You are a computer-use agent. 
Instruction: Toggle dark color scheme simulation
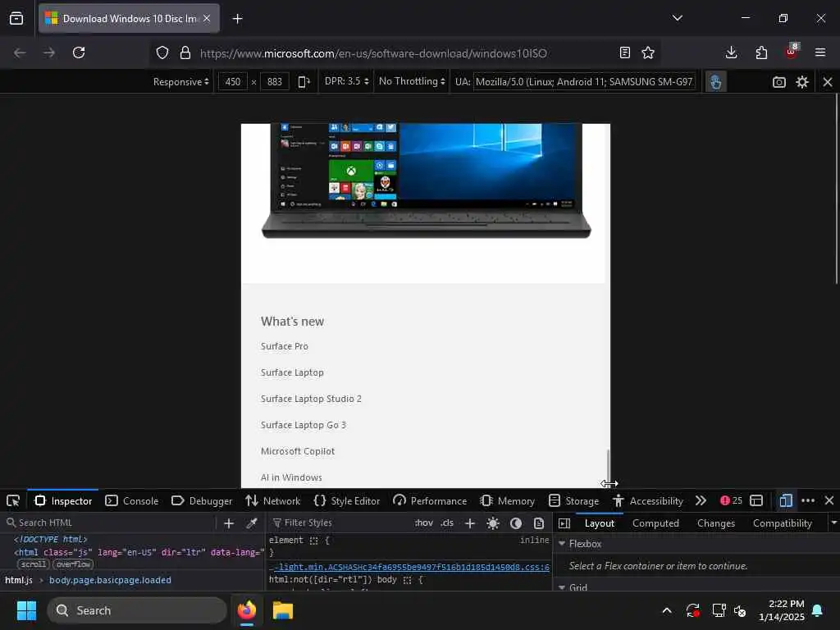(x=516, y=523)
